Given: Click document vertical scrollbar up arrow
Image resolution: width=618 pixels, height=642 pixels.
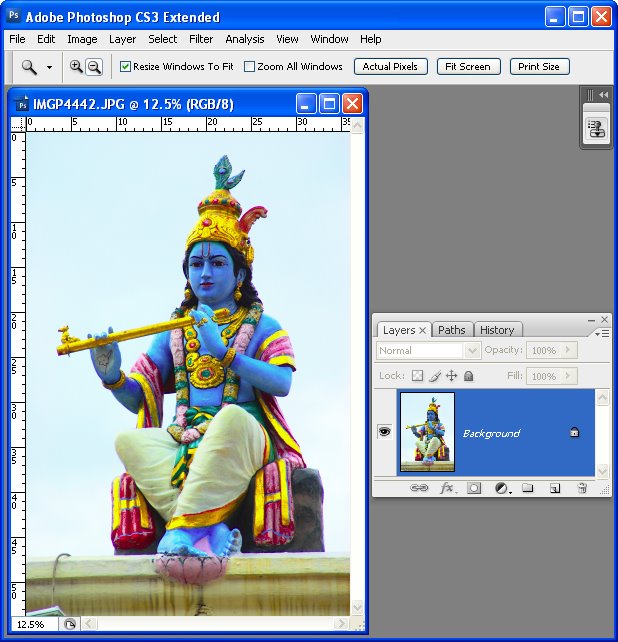Looking at the screenshot, I should 357,125.
